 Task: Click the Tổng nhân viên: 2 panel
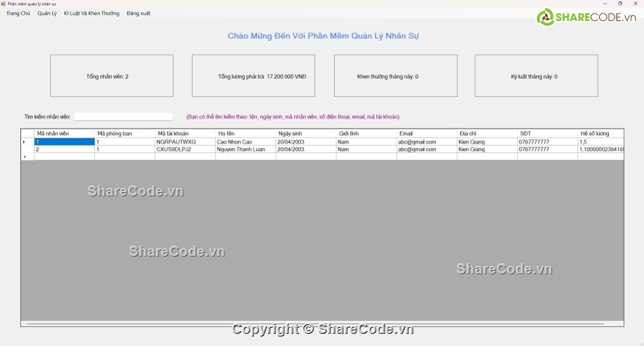[112, 76]
